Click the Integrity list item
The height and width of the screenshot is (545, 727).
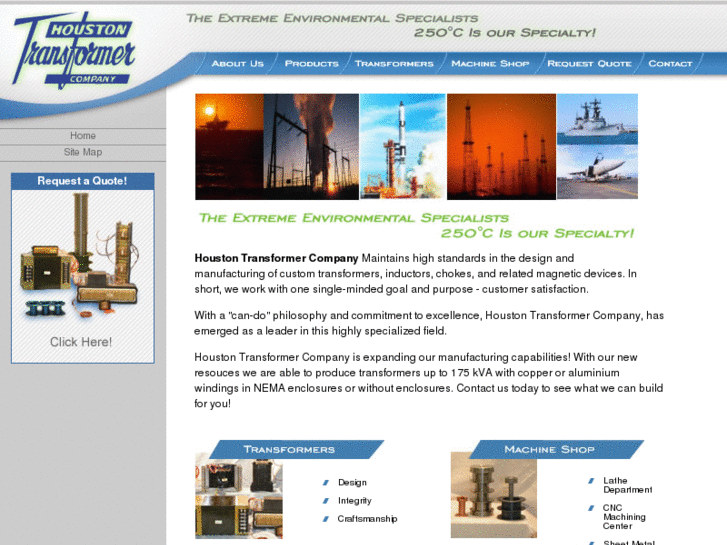pyautogui.click(x=355, y=500)
